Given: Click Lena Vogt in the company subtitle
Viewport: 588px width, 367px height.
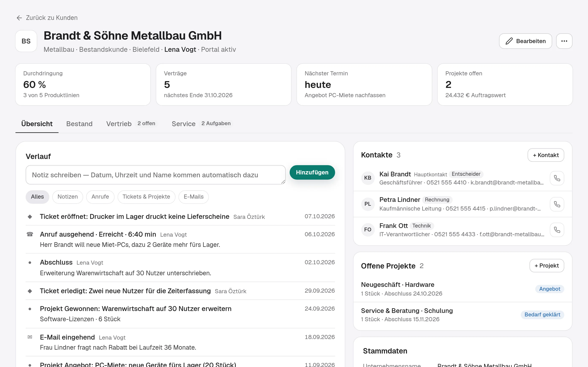Looking at the screenshot, I should [180, 50].
